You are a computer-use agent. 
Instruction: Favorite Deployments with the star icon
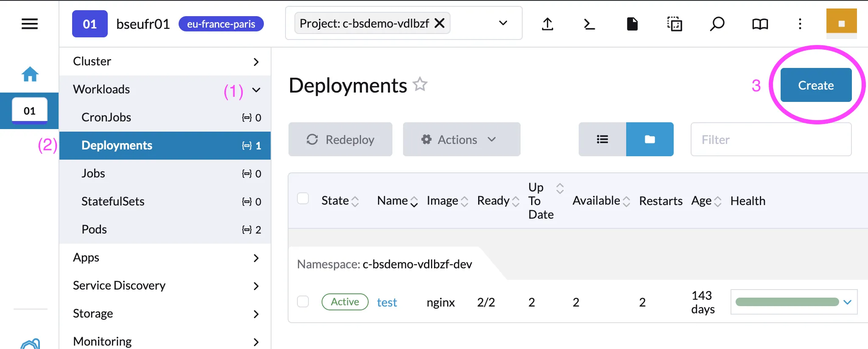point(420,84)
